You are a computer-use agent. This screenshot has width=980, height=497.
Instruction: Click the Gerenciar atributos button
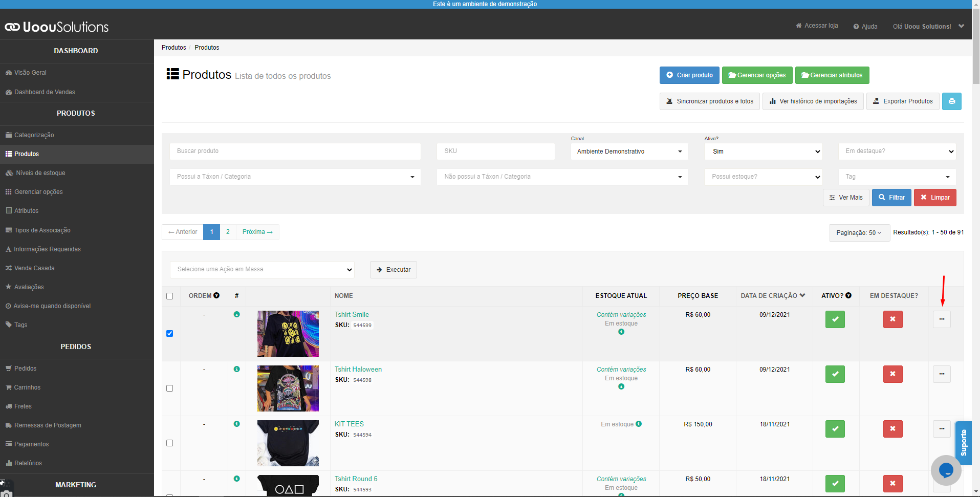point(832,75)
